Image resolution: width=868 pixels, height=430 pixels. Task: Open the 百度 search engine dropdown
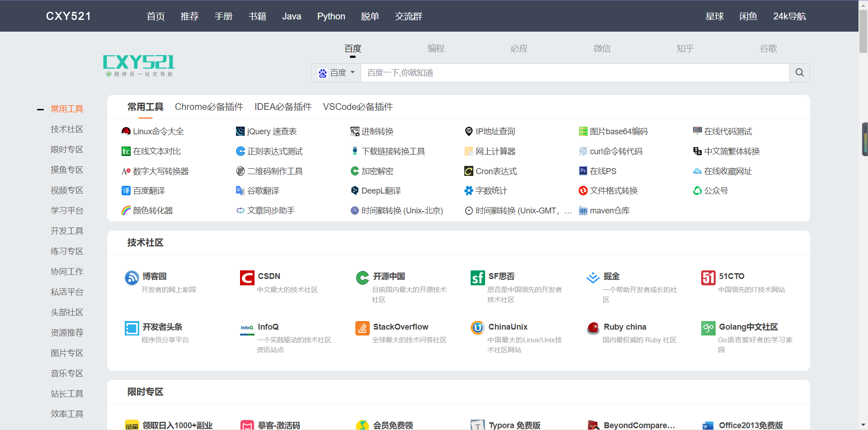point(336,73)
